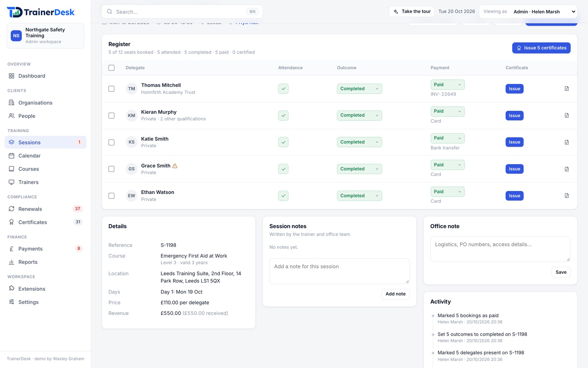This screenshot has width=588, height=368.
Task: Open document icon for Thomas Mitchell
Action: coord(567,89)
